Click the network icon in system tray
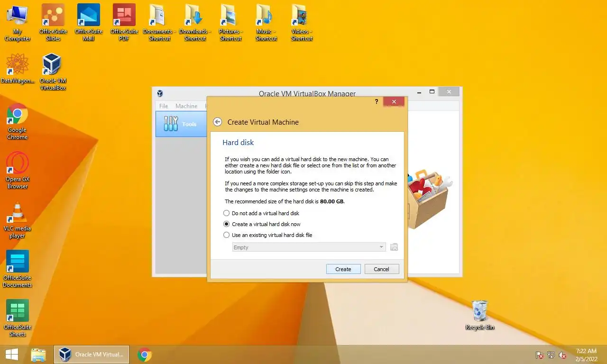This screenshot has width=607, height=364. pos(551,355)
